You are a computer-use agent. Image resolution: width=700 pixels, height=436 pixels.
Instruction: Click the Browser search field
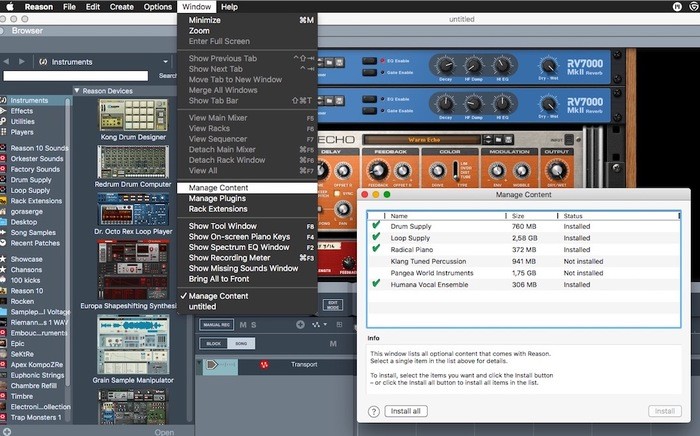pyautogui.click(x=75, y=76)
